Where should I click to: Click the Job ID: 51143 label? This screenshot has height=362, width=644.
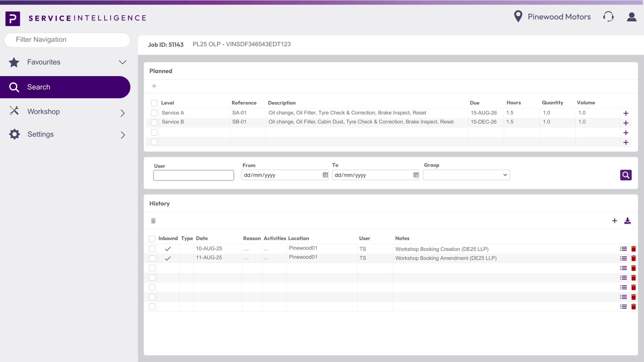[166, 45]
